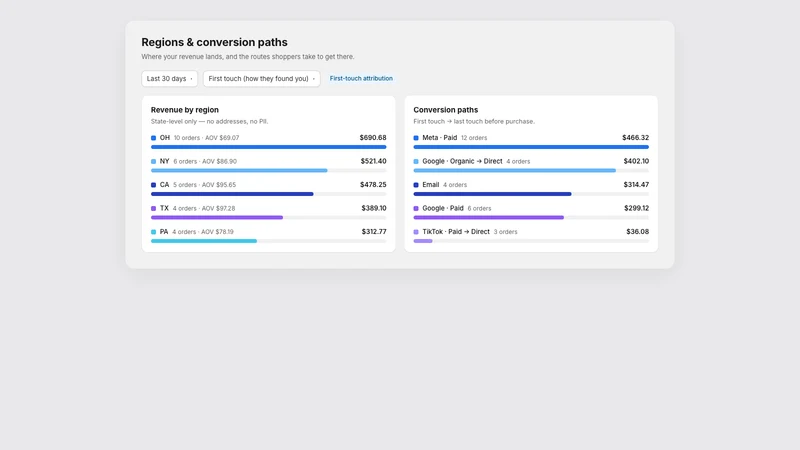Click the $312.77 revenue value
Screen dimensions: 800x450
pyautogui.click(x=374, y=232)
